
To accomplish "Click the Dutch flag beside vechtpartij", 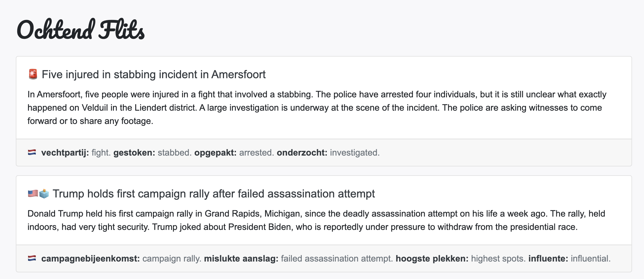I will pos(32,152).
